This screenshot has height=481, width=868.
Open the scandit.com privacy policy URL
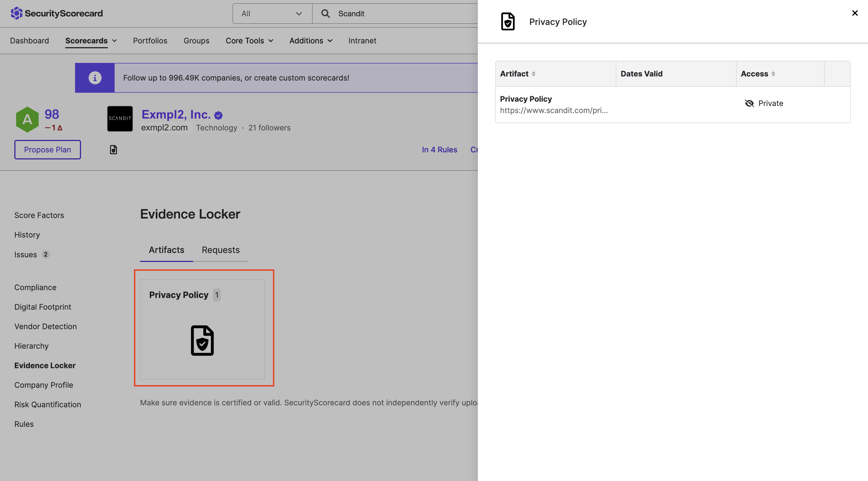pyautogui.click(x=554, y=110)
